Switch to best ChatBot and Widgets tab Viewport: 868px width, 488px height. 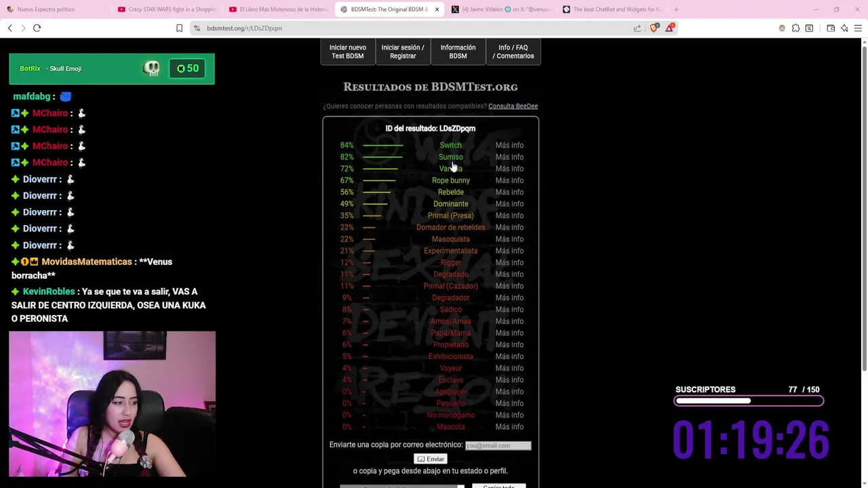click(612, 9)
